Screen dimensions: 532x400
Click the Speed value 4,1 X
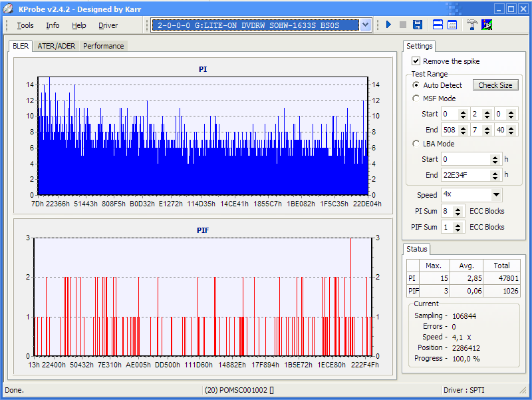pyautogui.click(x=462, y=337)
